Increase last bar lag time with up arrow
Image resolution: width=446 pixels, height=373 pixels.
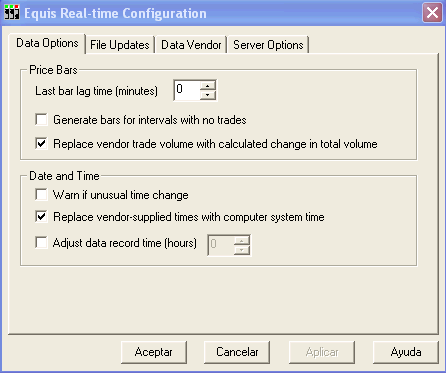pos(208,86)
